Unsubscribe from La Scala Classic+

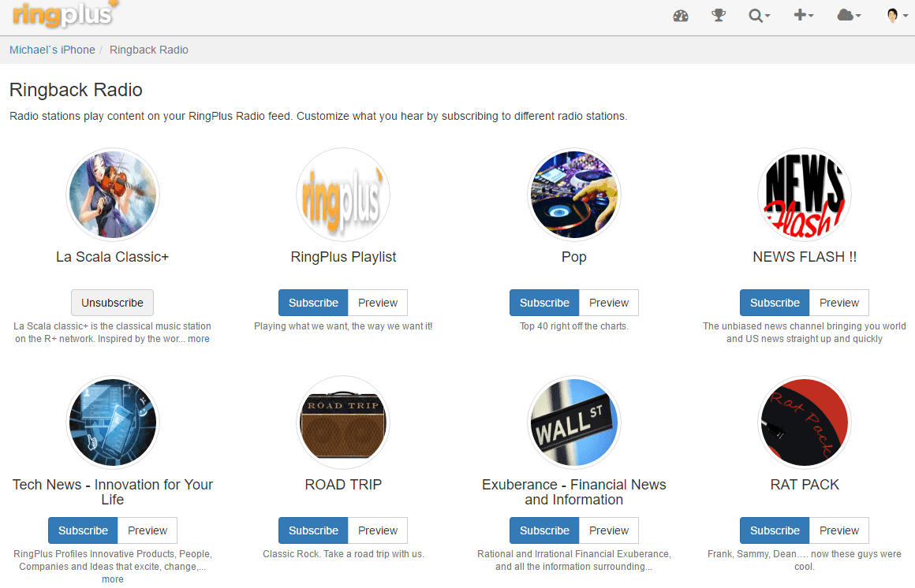point(112,303)
